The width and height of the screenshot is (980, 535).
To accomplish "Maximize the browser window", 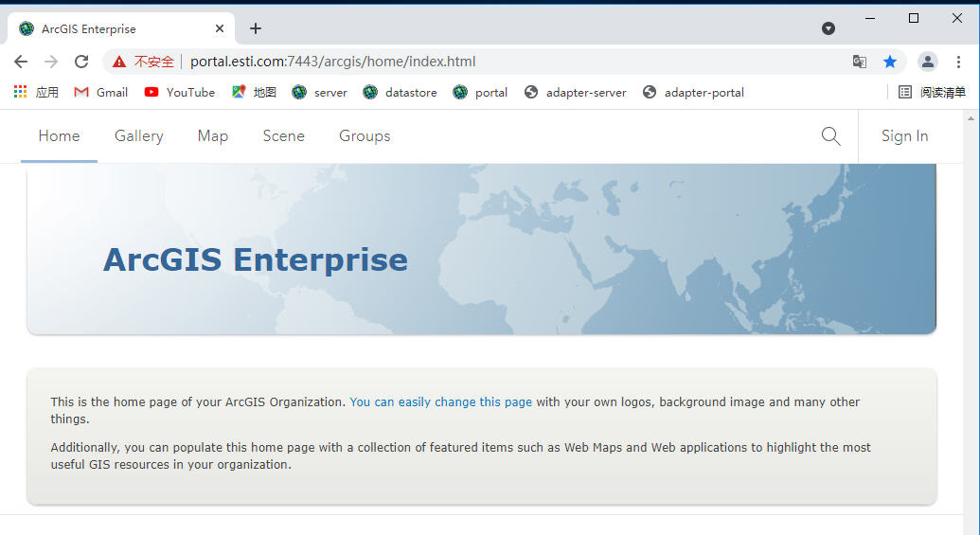I will point(913,18).
